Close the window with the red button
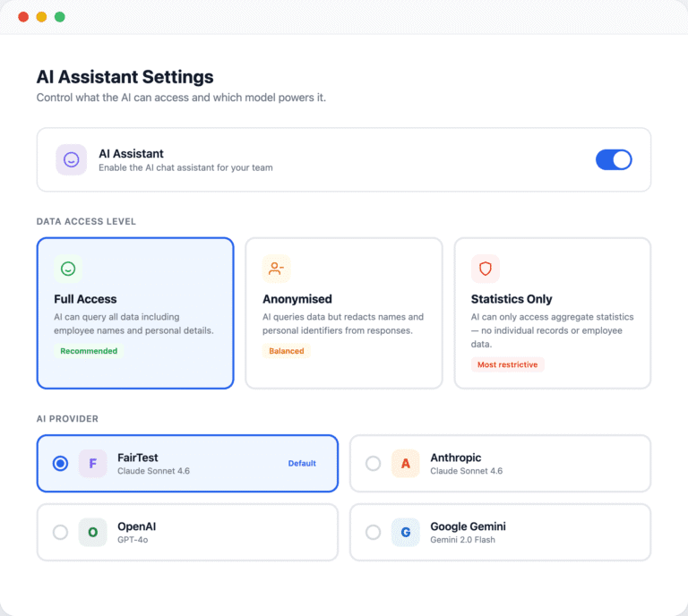The image size is (688, 616). [x=23, y=17]
